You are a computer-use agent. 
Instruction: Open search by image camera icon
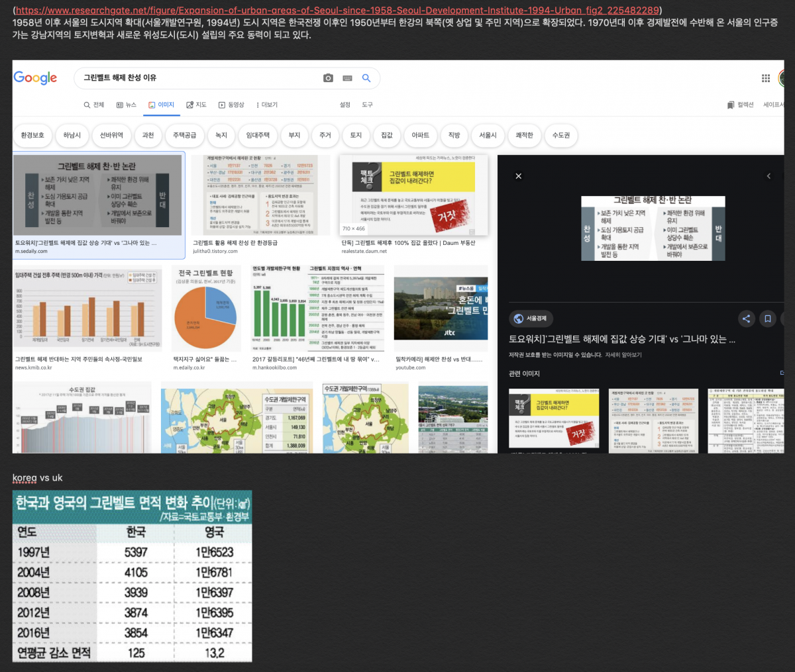click(x=328, y=78)
